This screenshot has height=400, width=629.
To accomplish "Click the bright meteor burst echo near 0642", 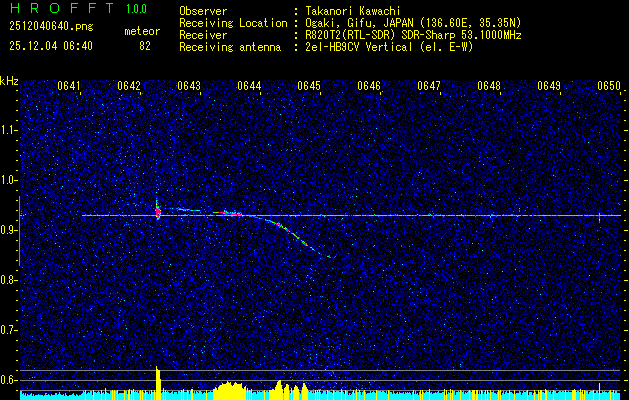I will pos(158,211).
